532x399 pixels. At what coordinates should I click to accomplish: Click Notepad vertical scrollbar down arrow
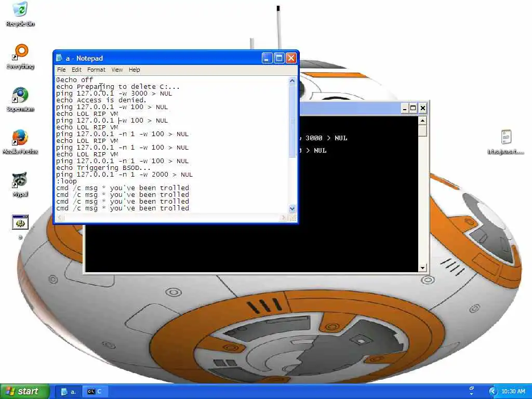pyautogui.click(x=292, y=209)
